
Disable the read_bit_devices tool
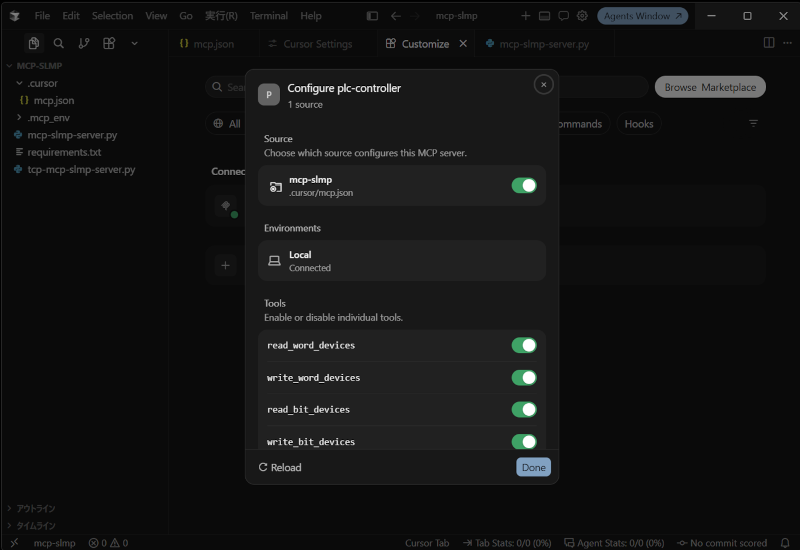pos(524,409)
